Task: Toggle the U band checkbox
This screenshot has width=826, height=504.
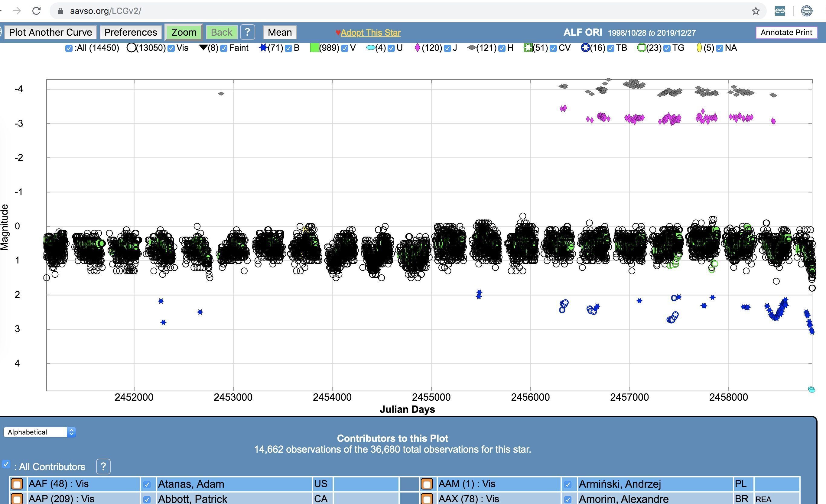Action: click(391, 48)
